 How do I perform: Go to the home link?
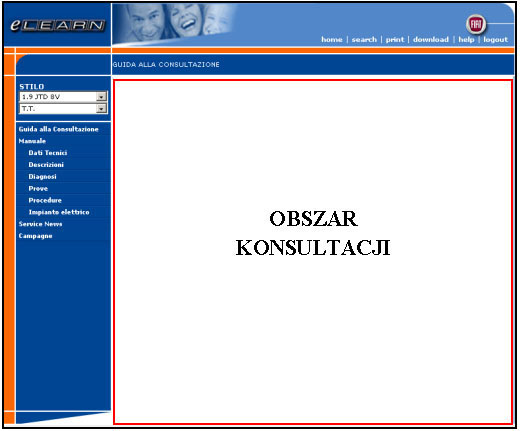[332, 40]
